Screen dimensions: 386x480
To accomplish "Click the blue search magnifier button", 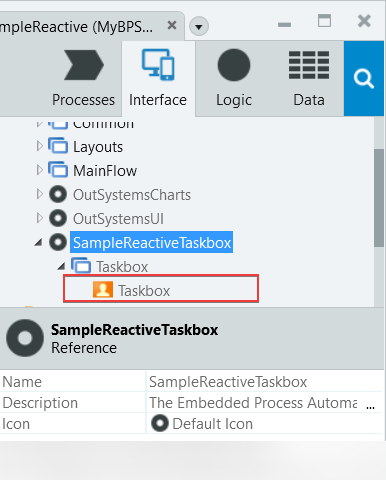I will pyautogui.click(x=364, y=79).
